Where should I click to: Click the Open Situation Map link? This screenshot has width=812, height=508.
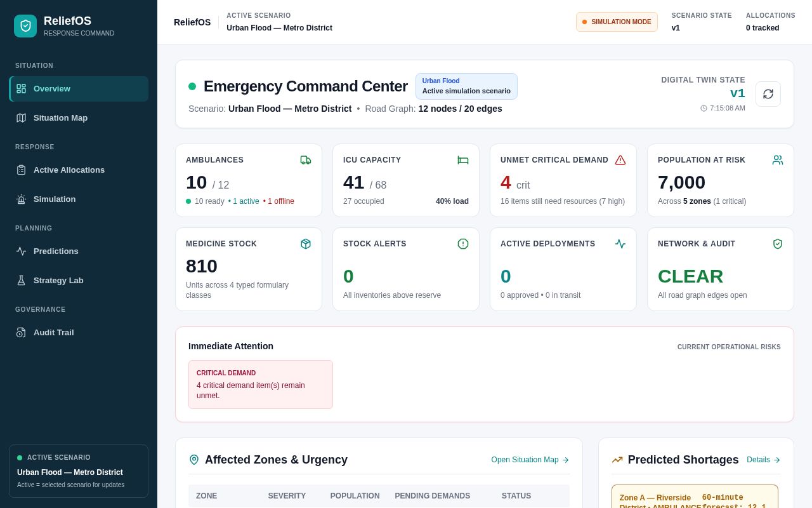pyautogui.click(x=530, y=460)
